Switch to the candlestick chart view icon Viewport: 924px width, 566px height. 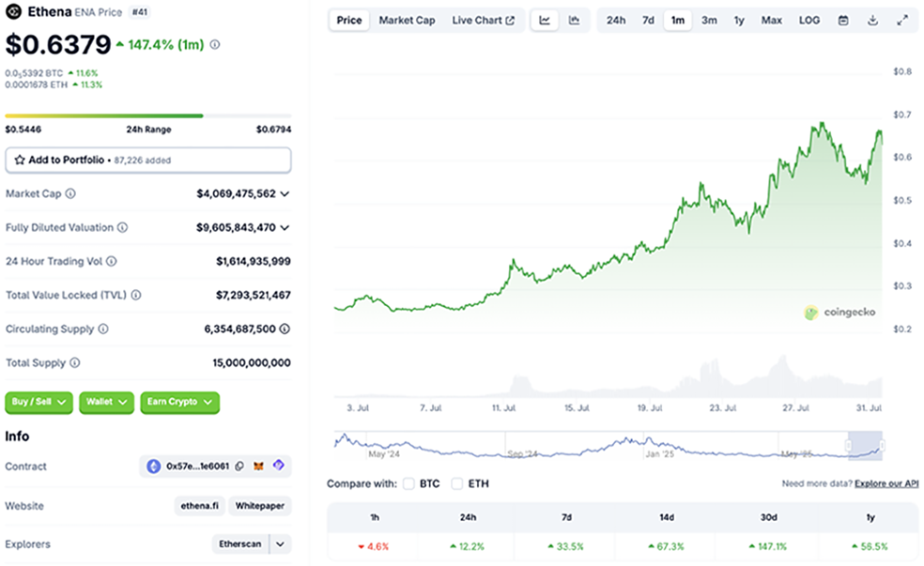coord(574,21)
